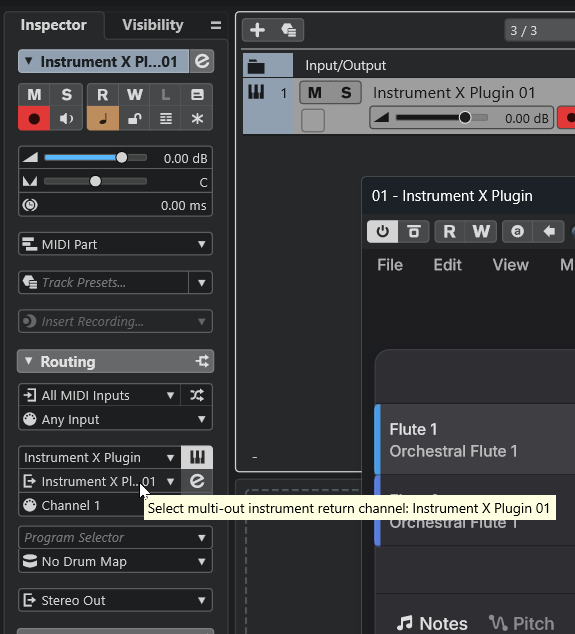Toggle the Monitor speaker button

pyautogui.click(x=66, y=118)
